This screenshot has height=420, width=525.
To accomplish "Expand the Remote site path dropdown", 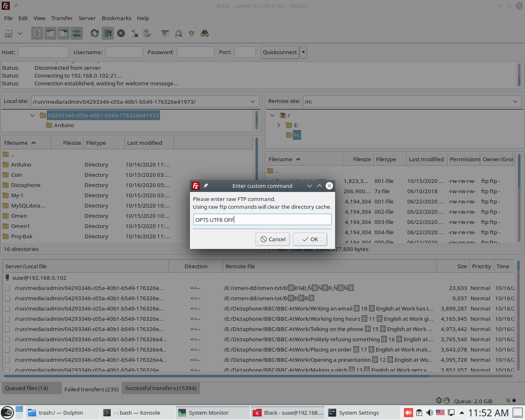I will [515, 101].
